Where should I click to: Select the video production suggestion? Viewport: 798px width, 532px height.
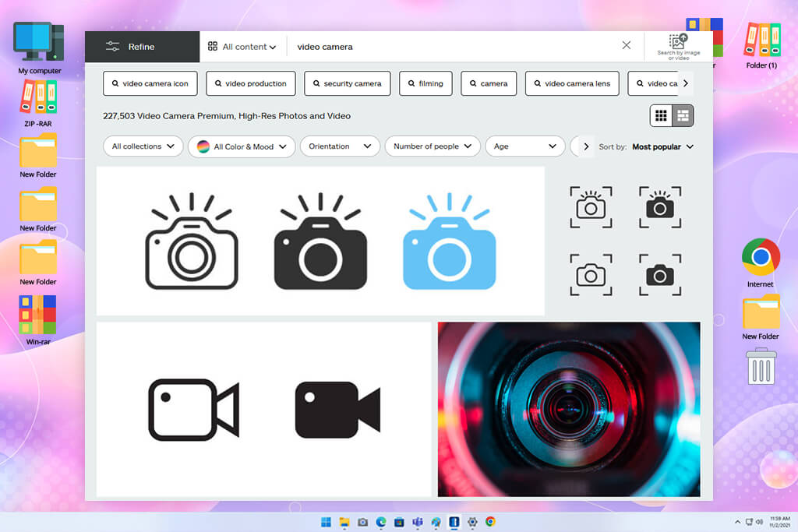(251, 83)
